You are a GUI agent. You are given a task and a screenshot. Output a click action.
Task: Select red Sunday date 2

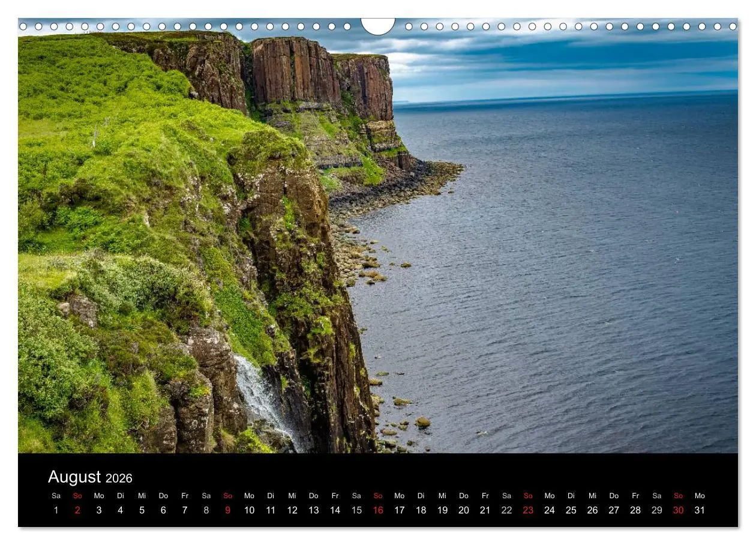tap(77, 510)
